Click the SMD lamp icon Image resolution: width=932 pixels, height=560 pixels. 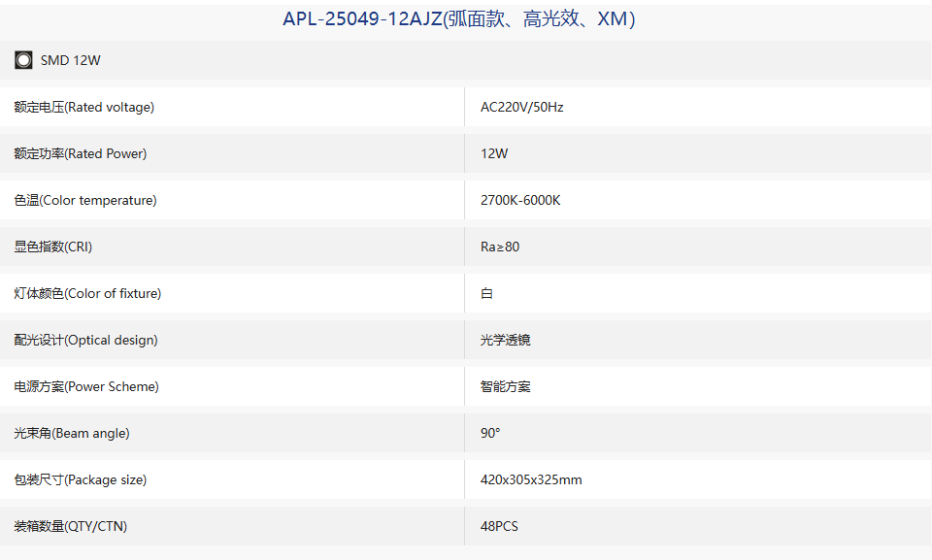coord(23,60)
